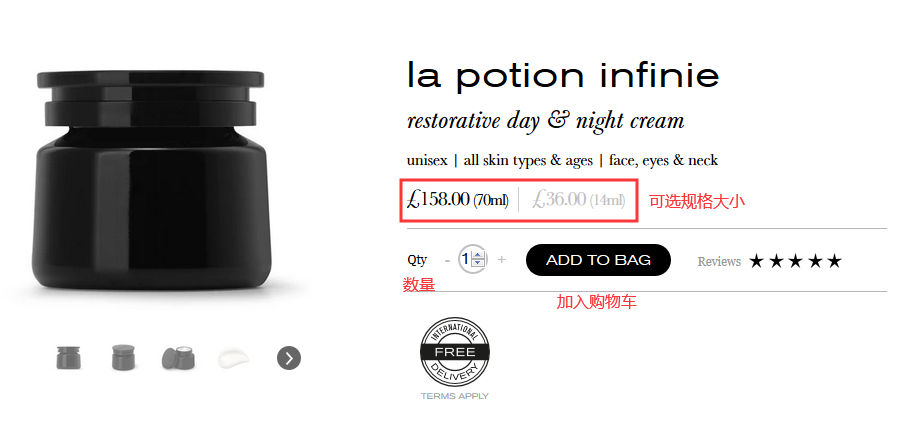Click the Qty label
The width and height of the screenshot is (904, 431).
[417, 260]
